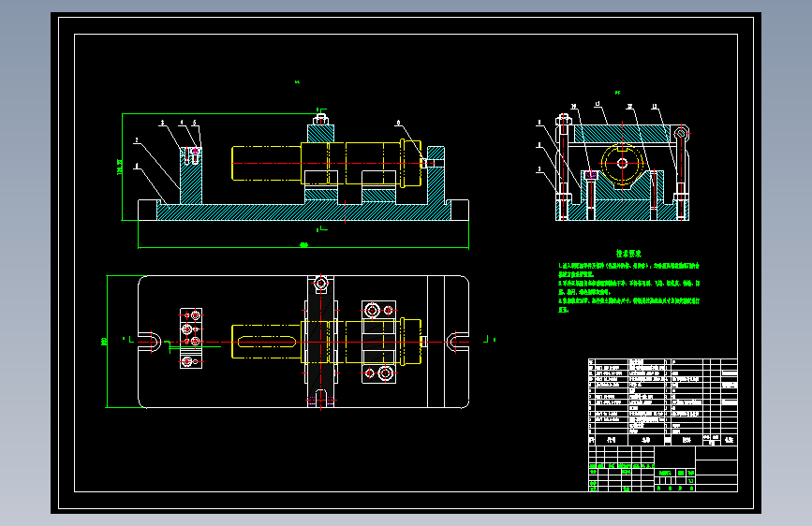Pick the width dimension text beside plan view
Screen dimensions: 812x526
coord(104,342)
